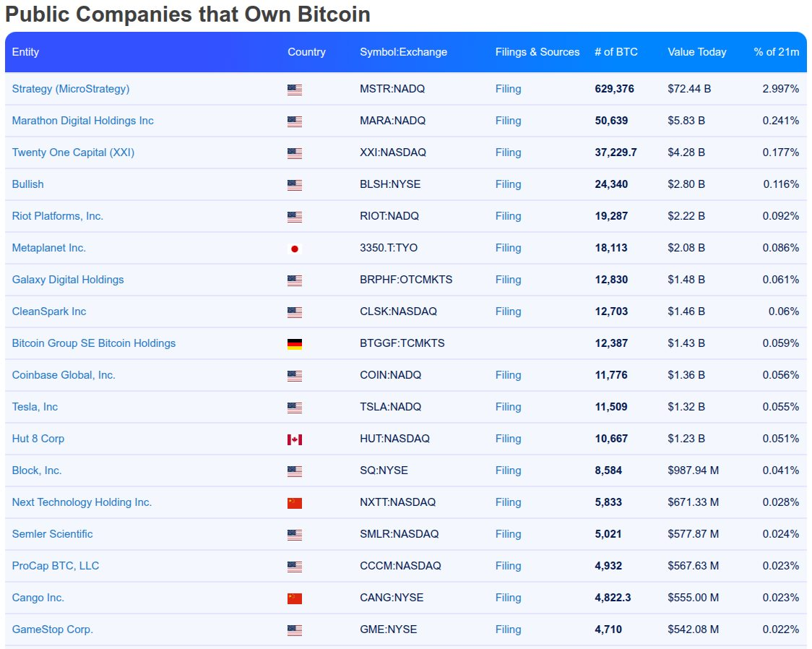Screen dimensions: 812x649
Task: Click the Value Today column header
Action: tap(697, 52)
